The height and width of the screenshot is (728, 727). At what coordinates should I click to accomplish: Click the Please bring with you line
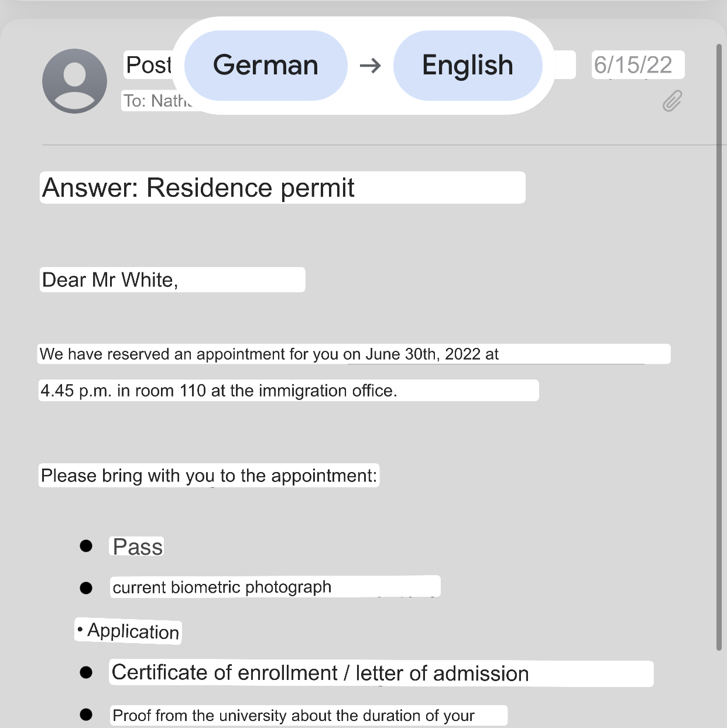[x=209, y=476]
